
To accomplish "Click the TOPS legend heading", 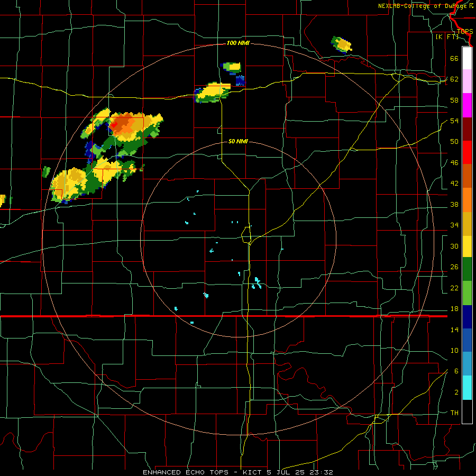I will 465,32.
